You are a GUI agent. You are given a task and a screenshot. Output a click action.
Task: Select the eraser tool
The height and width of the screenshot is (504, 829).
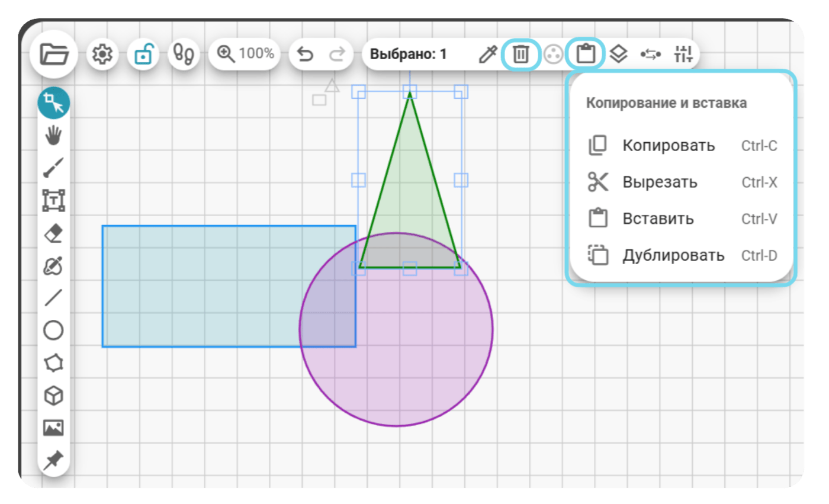(54, 233)
